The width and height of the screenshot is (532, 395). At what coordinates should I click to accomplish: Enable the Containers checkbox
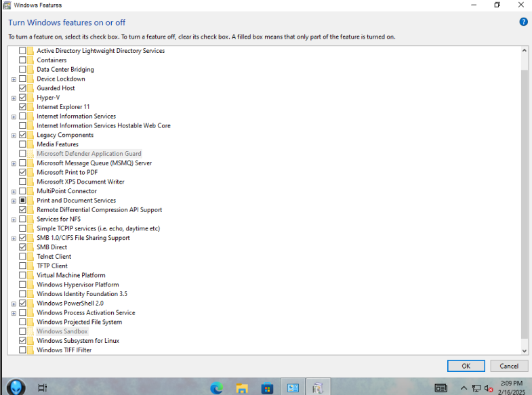(22, 60)
